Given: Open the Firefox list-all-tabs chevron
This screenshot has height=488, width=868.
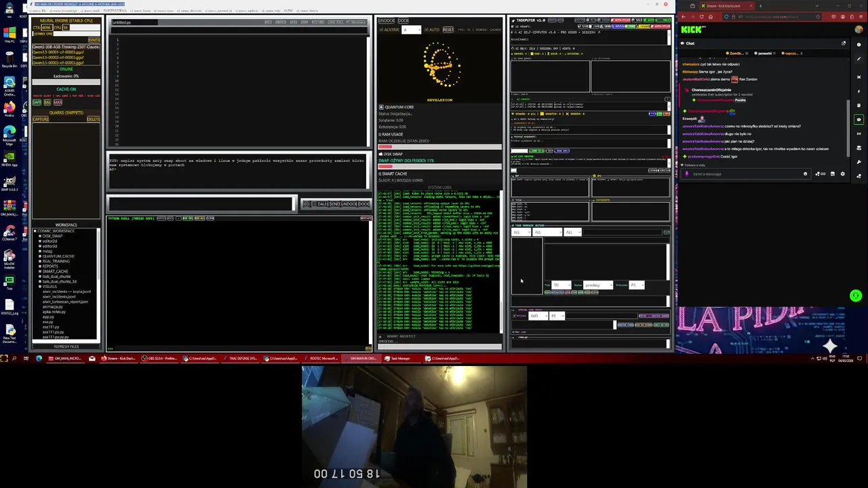Looking at the screenshot, I should click(x=817, y=6).
